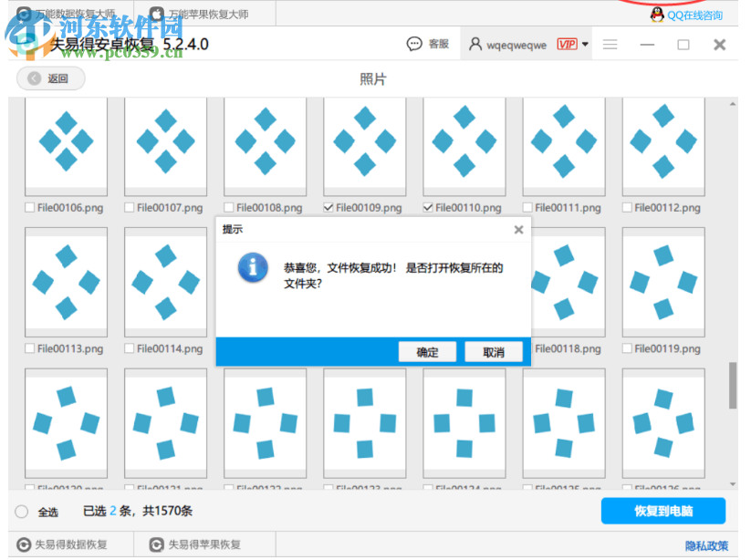Select the File00107.png thumbnail

(x=166, y=146)
